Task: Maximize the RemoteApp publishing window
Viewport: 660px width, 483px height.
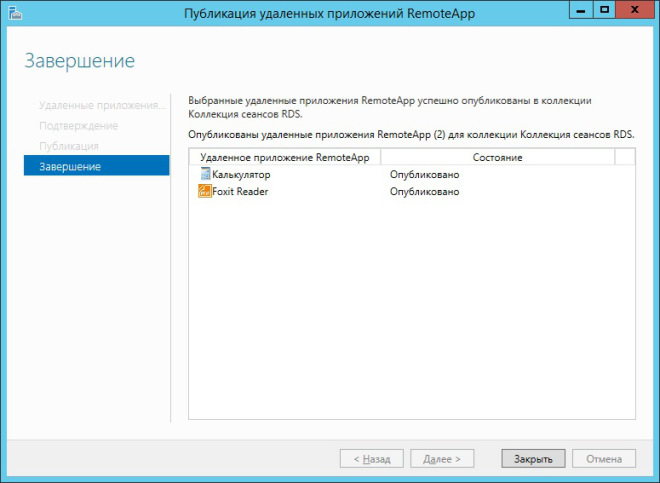Action: pos(603,9)
